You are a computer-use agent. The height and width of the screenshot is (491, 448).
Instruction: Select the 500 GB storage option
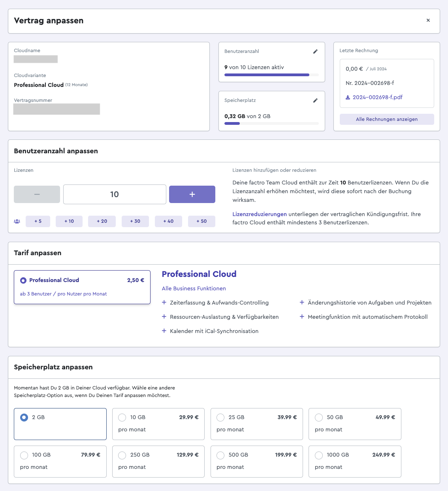[257, 461]
